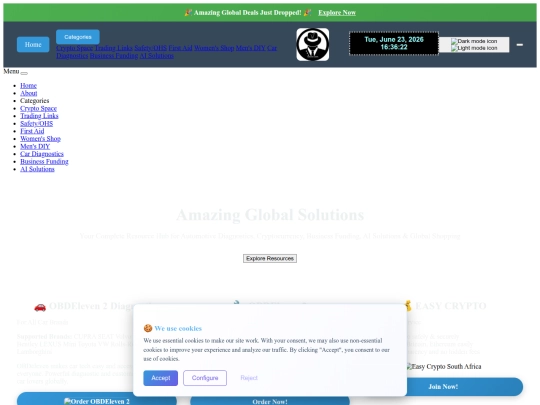Open Car Diagnostics in the bulleted menu list
540x405 pixels.
(x=42, y=154)
